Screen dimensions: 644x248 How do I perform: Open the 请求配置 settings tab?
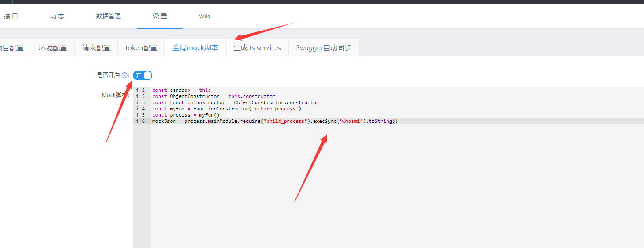pyautogui.click(x=96, y=47)
